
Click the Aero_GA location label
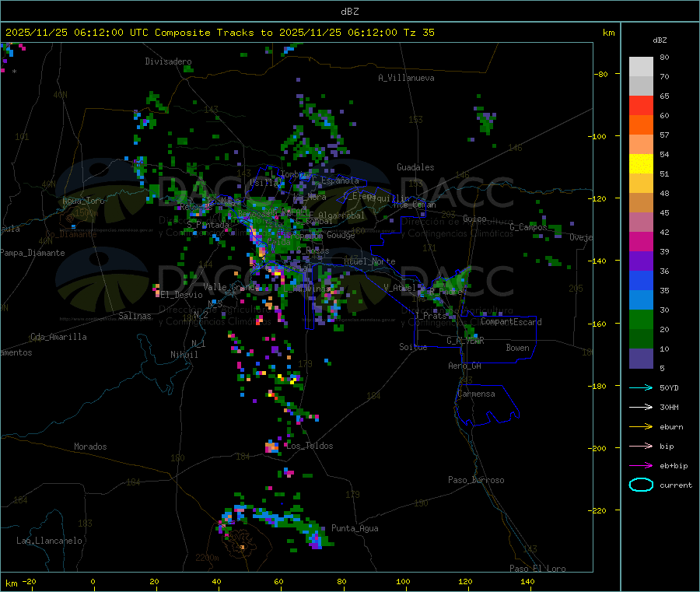[465, 366]
